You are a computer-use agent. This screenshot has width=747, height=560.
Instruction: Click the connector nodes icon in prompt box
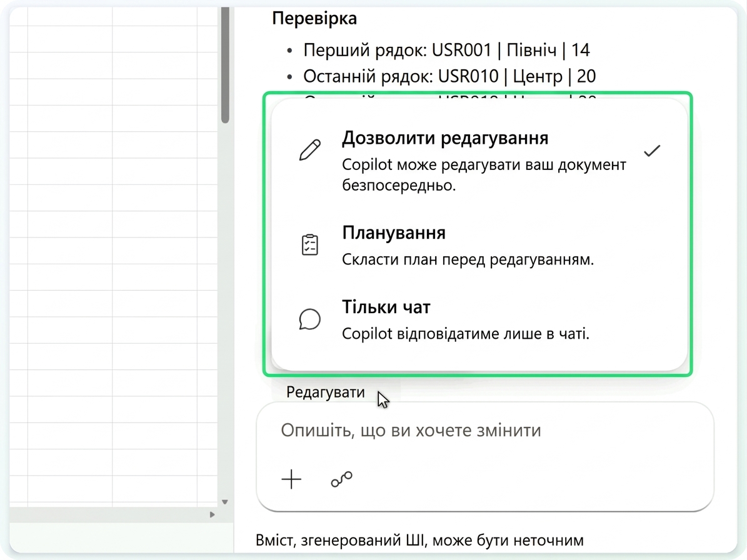(341, 479)
